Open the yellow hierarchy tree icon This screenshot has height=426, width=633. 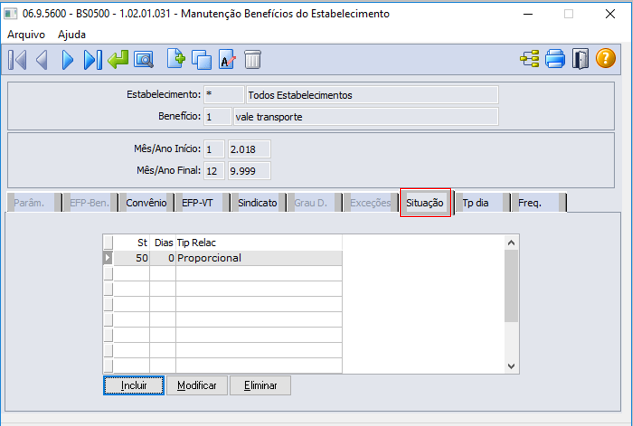coord(529,59)
